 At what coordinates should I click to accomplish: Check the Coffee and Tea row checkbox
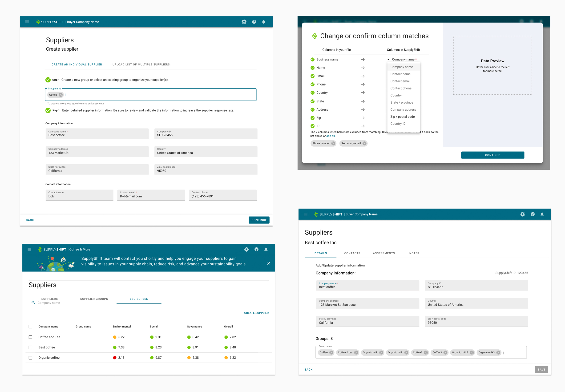tap(30, 337)
